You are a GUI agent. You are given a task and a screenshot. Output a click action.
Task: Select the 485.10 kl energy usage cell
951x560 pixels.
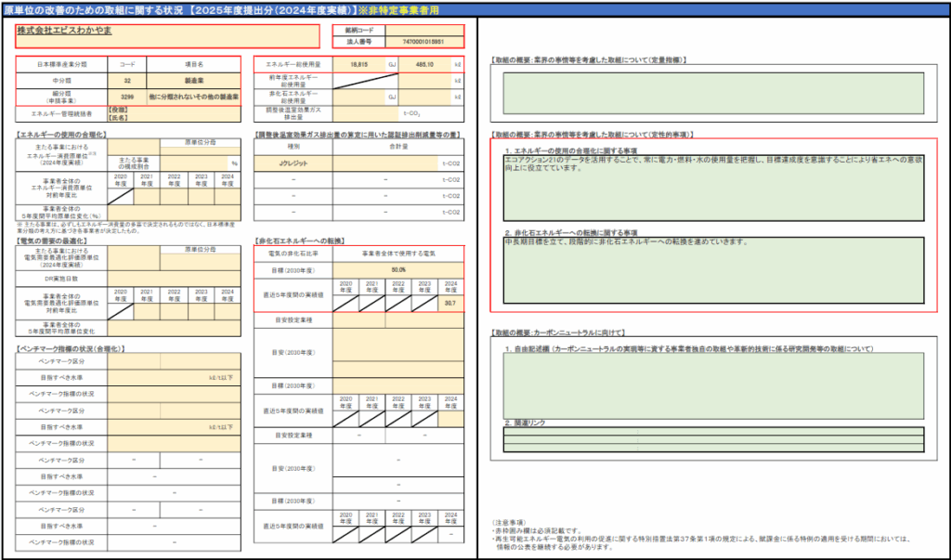click(x=423, y=65)
